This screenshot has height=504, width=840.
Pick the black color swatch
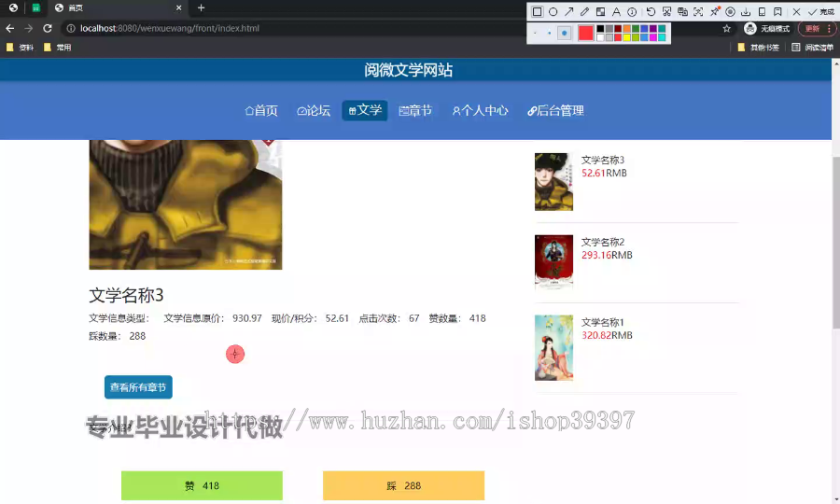(600, 28)
